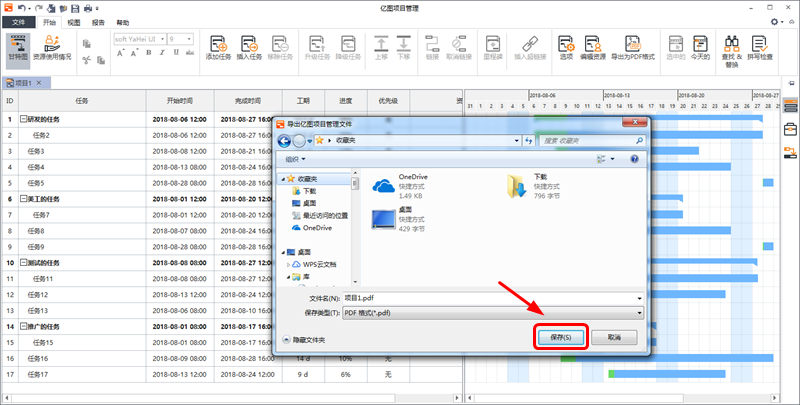
Task: Click the Undo icon in title bar
Action: click(x=21, y=8)
